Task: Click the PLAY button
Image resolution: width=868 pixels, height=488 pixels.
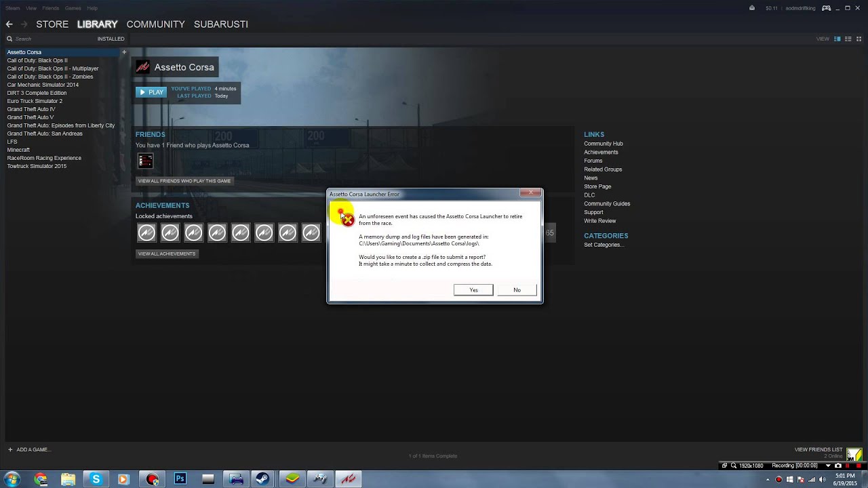Action: (x=151, y=92)
